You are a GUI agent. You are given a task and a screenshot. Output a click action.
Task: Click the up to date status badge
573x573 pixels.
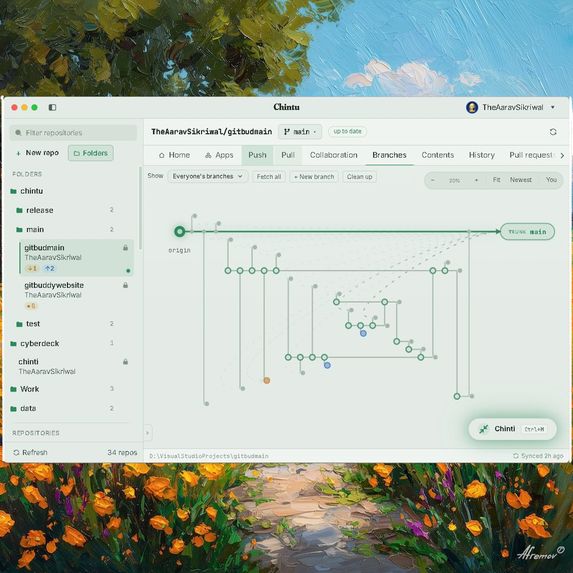coord(347,132)
